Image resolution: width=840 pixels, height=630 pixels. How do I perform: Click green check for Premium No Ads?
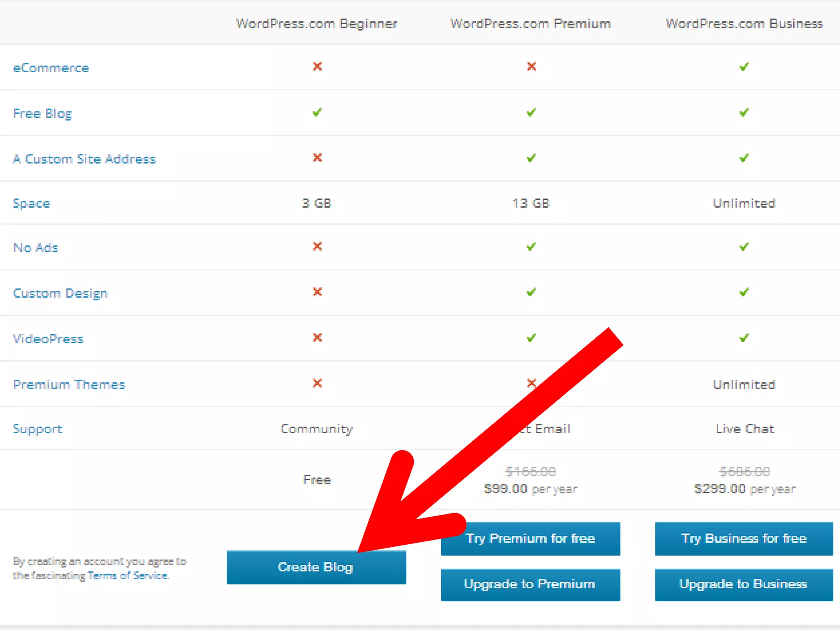pyautogui.click(x=531, y=247)
